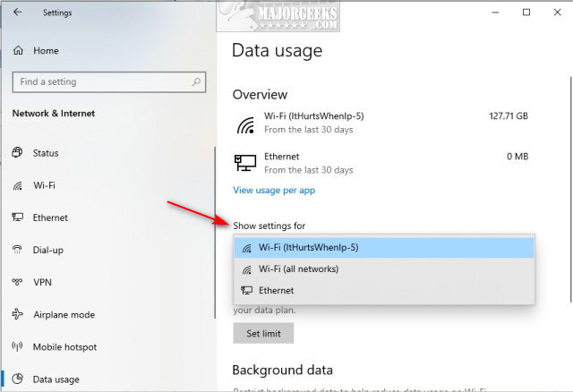
Task: Click the Status globe icon
Action: (x=17, y=153)
